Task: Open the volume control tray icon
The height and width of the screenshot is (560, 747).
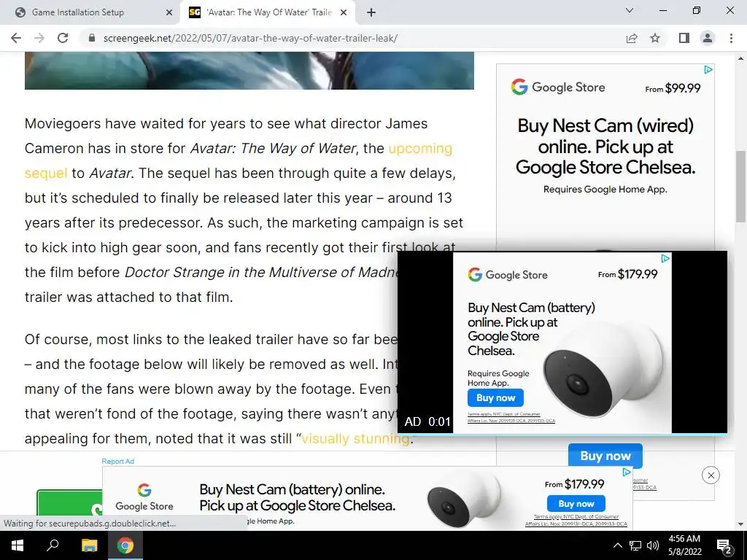Action: 653,545
